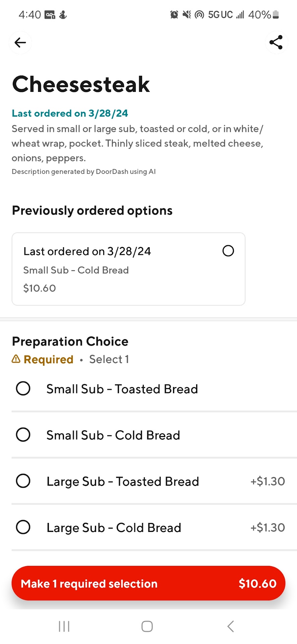Tap the Preparation Choice section heading

[70, 341]
